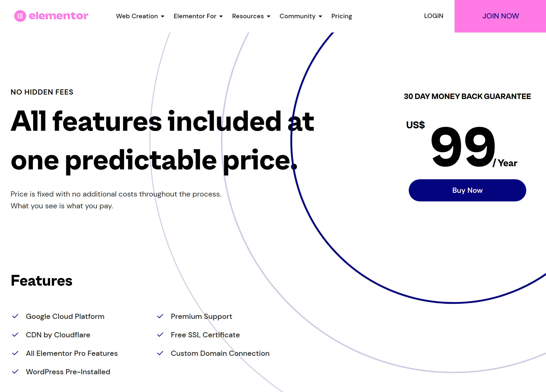Image resolution: width=546 pixels, height=392 pixels.
Task: Click the elementor wordmark text
Action: 58,16
